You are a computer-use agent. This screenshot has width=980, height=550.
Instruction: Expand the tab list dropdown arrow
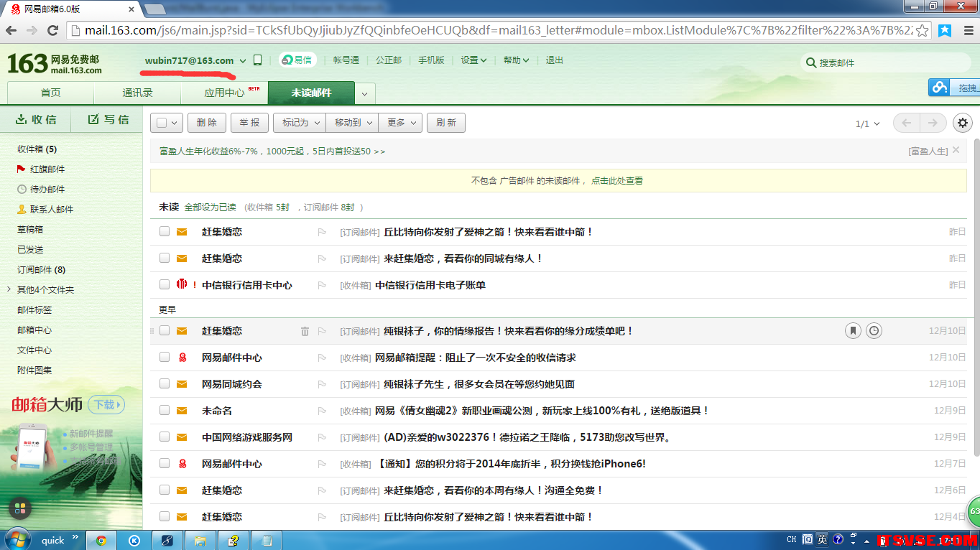pos(365,93)
